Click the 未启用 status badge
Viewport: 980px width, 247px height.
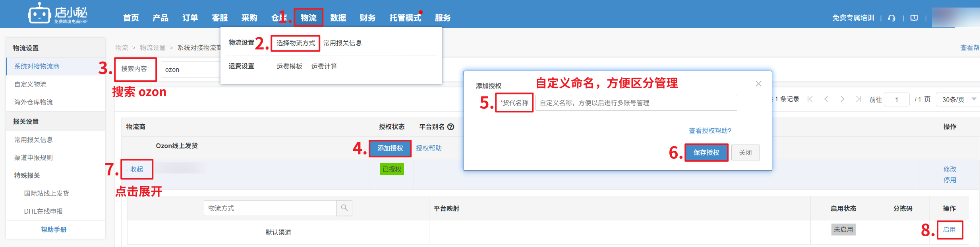843,230
